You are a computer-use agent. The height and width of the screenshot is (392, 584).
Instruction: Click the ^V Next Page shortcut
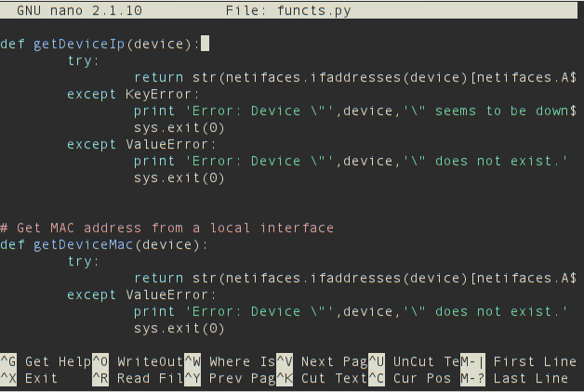pos(322,361)
